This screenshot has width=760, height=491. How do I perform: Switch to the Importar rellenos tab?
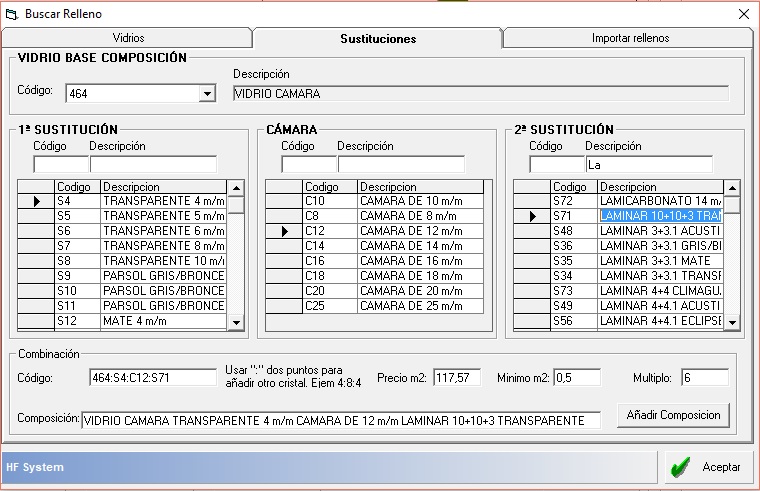click(x=630, y=38)
